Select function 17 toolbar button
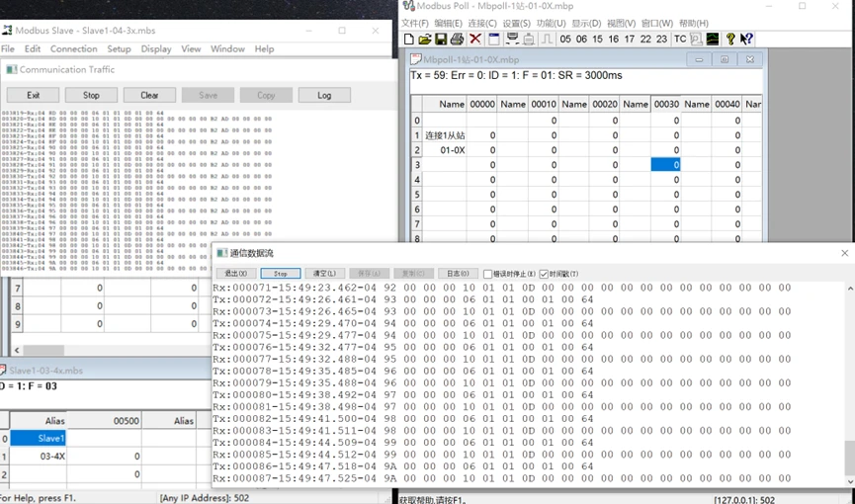855x504 pixels. 630,39
